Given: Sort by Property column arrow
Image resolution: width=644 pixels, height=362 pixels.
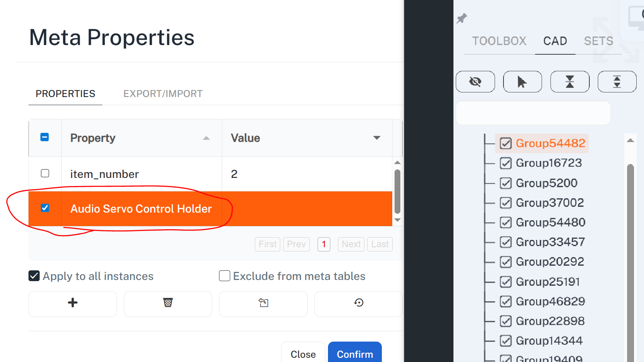Looking at the screenshot, I should tap(206, 138).
